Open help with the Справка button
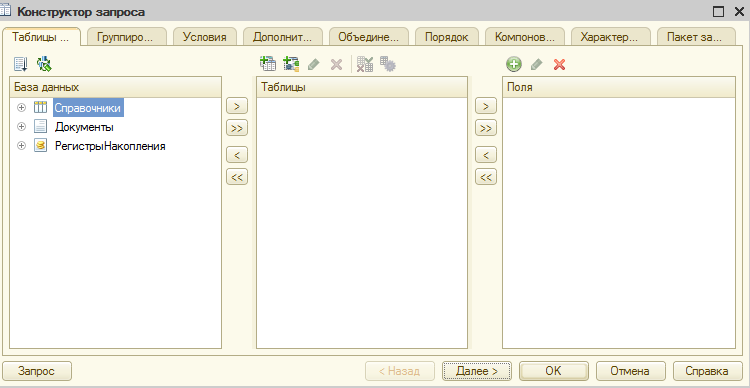 point(707,371)
